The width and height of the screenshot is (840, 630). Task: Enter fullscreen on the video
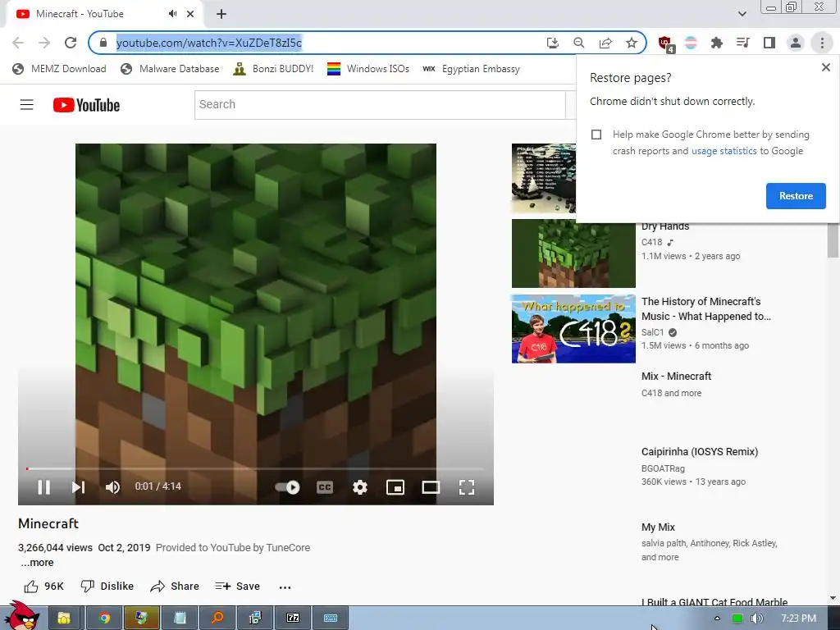pos(467,487)
